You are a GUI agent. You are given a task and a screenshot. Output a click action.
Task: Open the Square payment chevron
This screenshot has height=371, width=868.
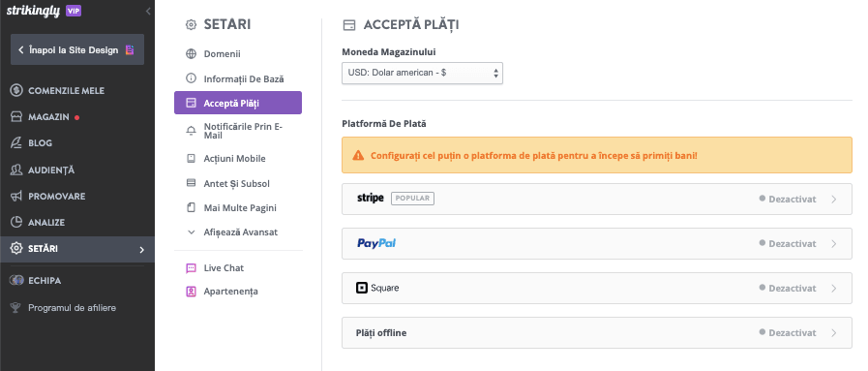coord(834,289)
